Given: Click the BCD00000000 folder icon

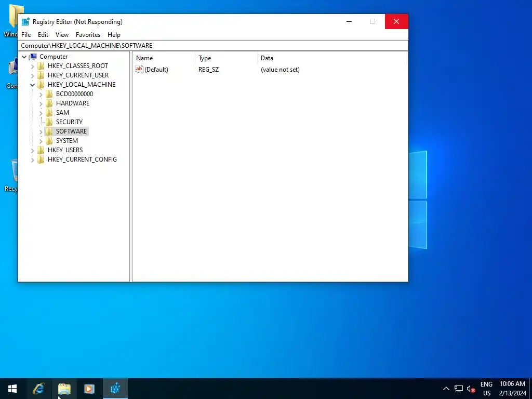Looking at the screenshot, I should coord(49,94).
